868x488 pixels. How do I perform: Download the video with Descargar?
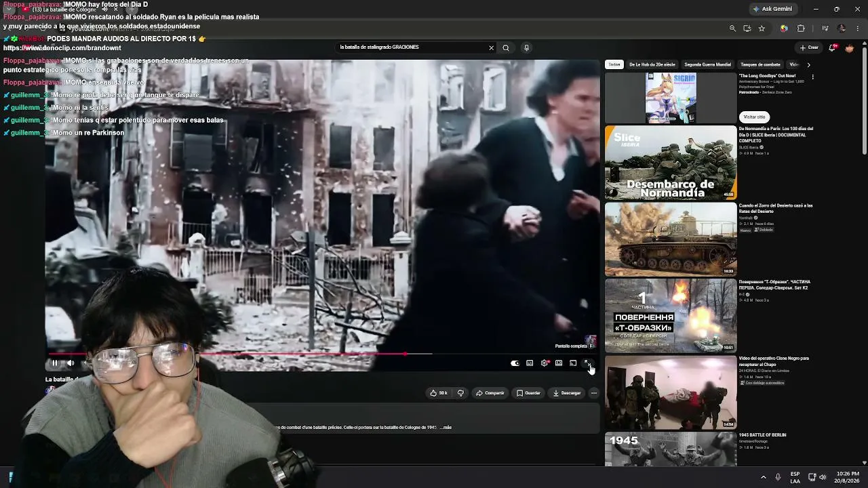pyautogui.click(x=567, y=393)
